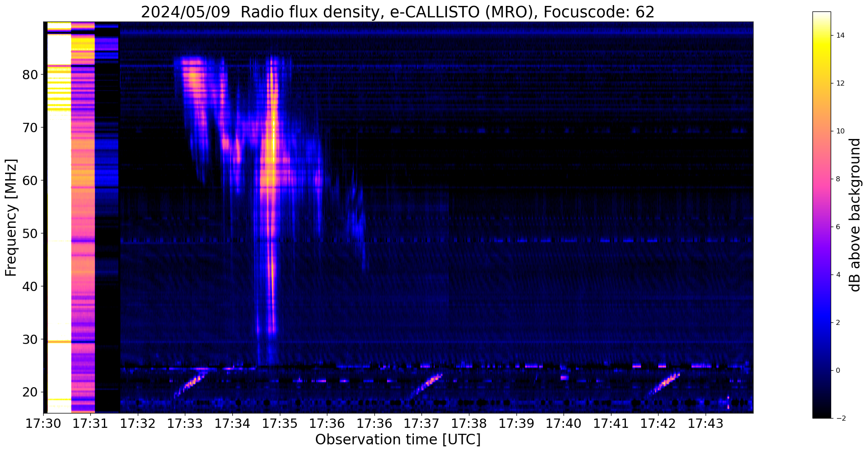Click the 50 MHz frequency tick label
This screenshot has height=452, width=868.
[x=30, y=233]
